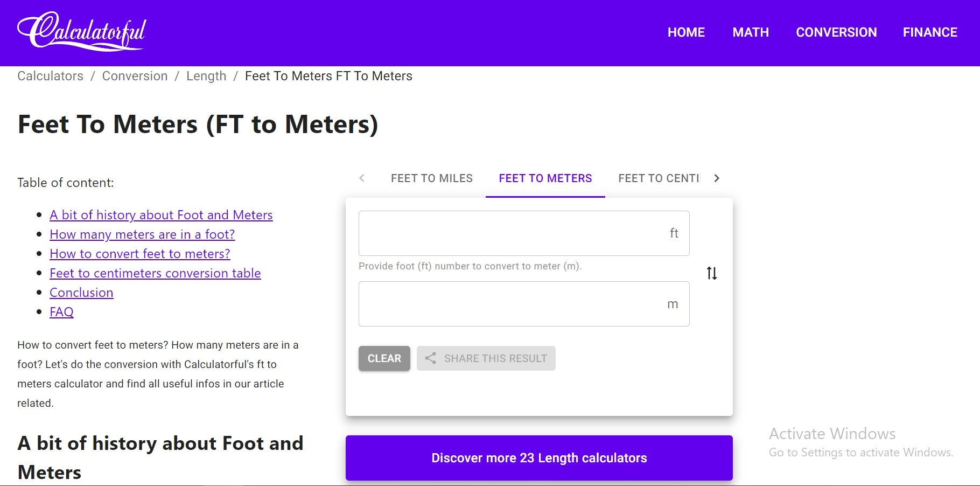
Task: Open the Feet To Centimeters tab
Action: point(658,178)
